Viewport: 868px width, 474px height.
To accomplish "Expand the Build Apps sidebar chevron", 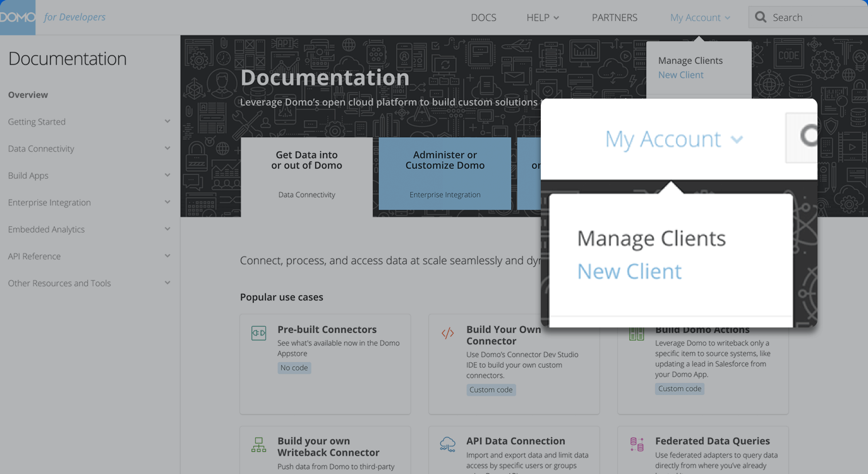I will [167, 175].
